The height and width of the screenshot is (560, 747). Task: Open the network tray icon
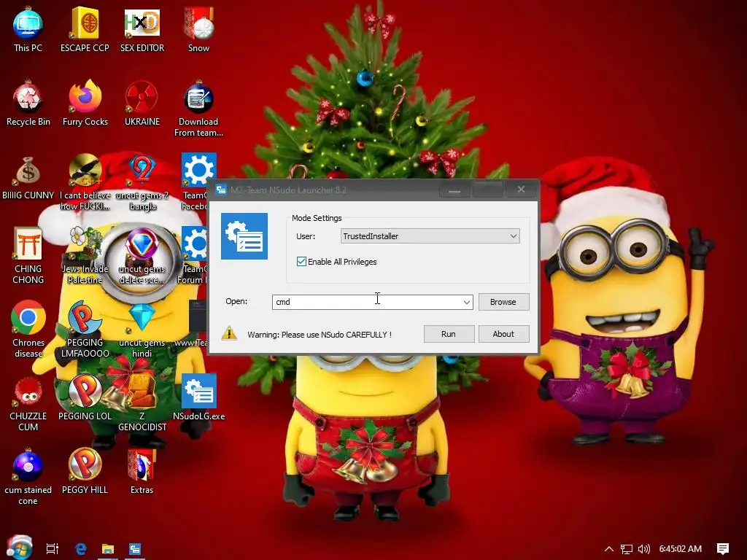[x=627, y=549]
